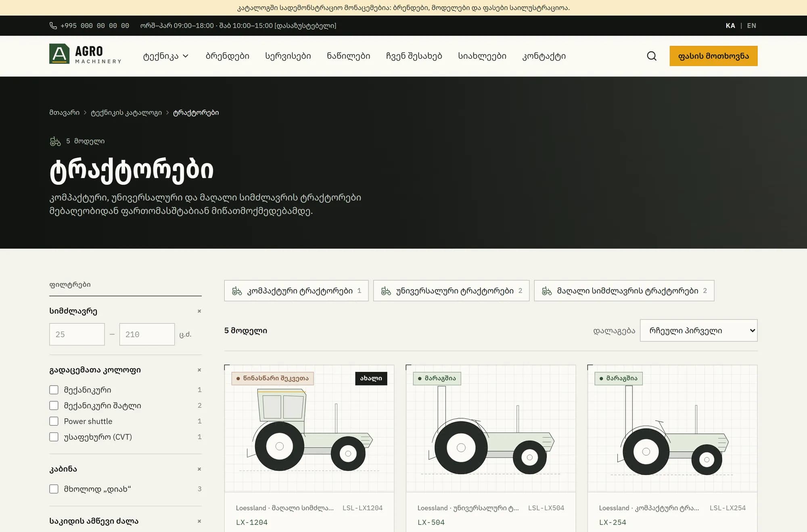Dial the phone number +995 000 00 00 00

click(95, 25)
